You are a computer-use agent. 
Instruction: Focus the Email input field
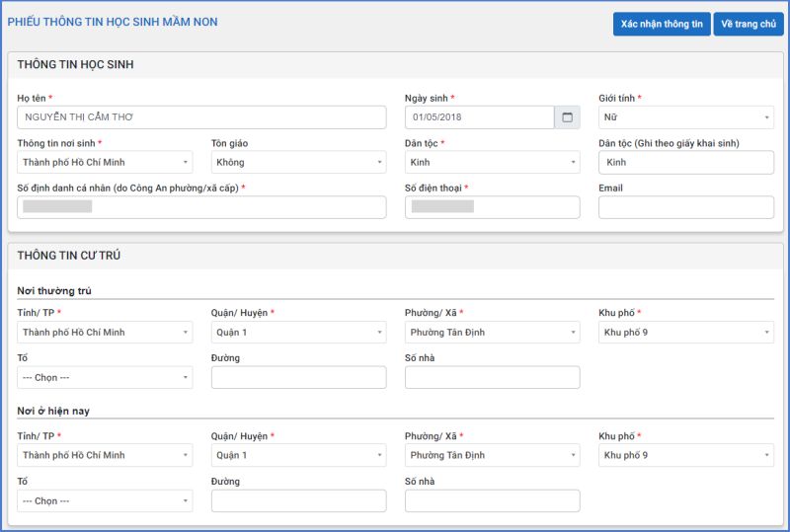pos(685,207)
